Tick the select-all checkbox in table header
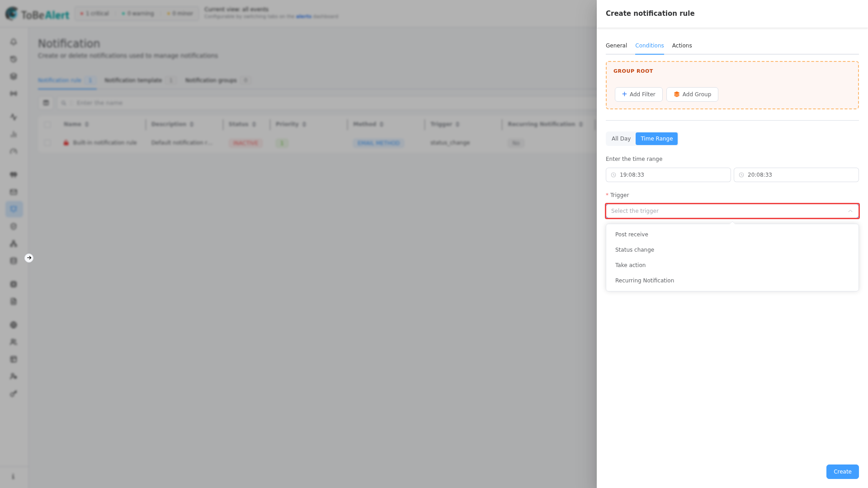The image size is (868, 488). point(48,124)
